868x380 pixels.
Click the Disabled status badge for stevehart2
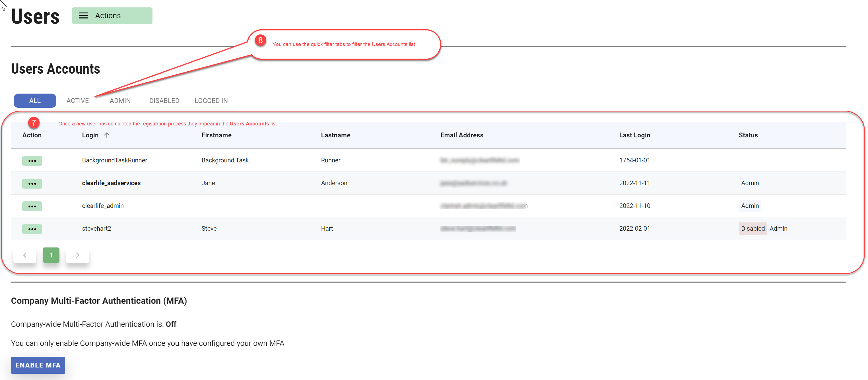click(752, 228)
